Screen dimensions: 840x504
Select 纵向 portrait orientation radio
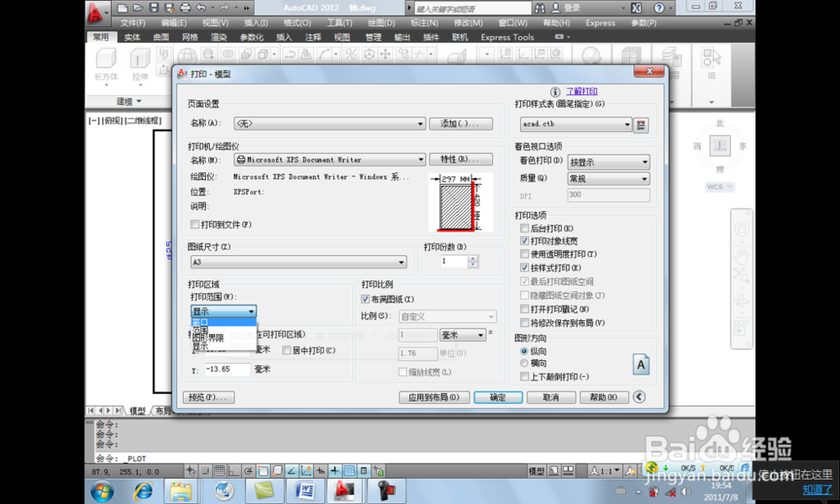[x=524, y=351]
